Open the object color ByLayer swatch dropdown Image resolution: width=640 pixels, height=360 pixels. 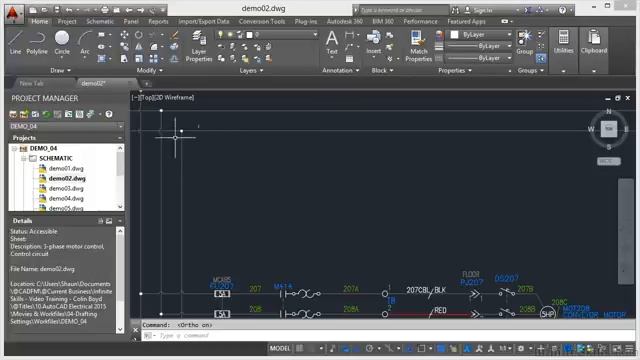[480, 35]
